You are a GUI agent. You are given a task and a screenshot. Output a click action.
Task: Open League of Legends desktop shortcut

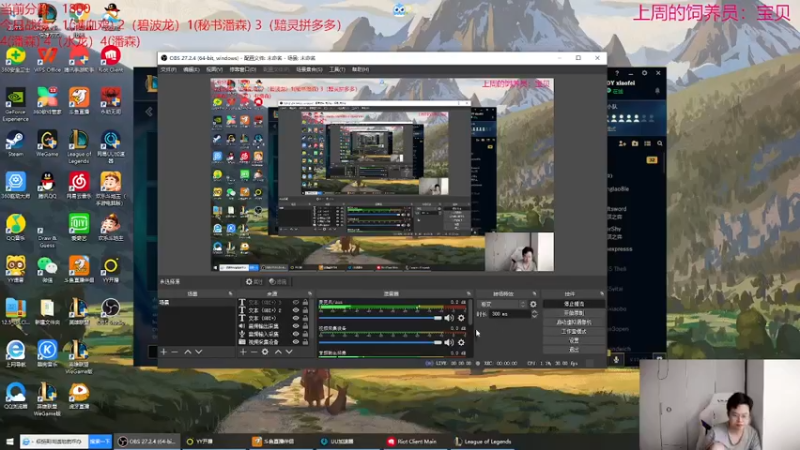click(79, 146)
